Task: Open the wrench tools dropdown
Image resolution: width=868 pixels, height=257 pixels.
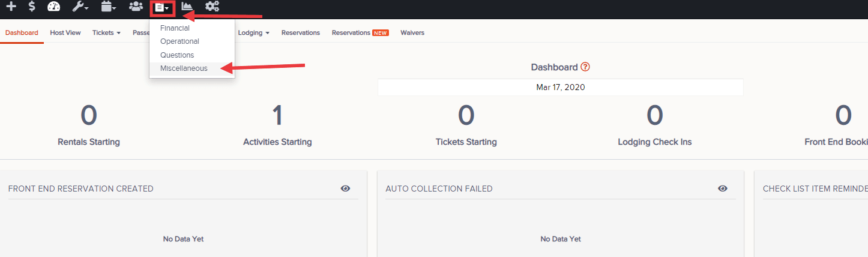Action: [80, 7]
